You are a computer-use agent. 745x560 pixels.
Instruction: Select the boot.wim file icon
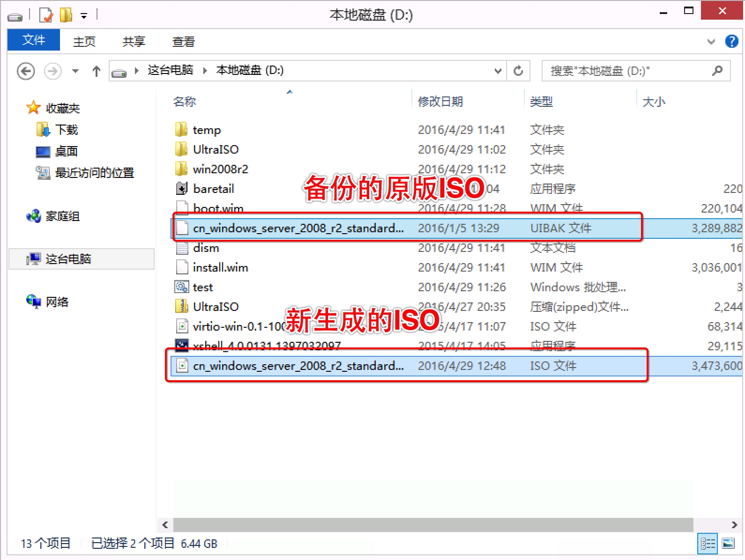(181, 208)
